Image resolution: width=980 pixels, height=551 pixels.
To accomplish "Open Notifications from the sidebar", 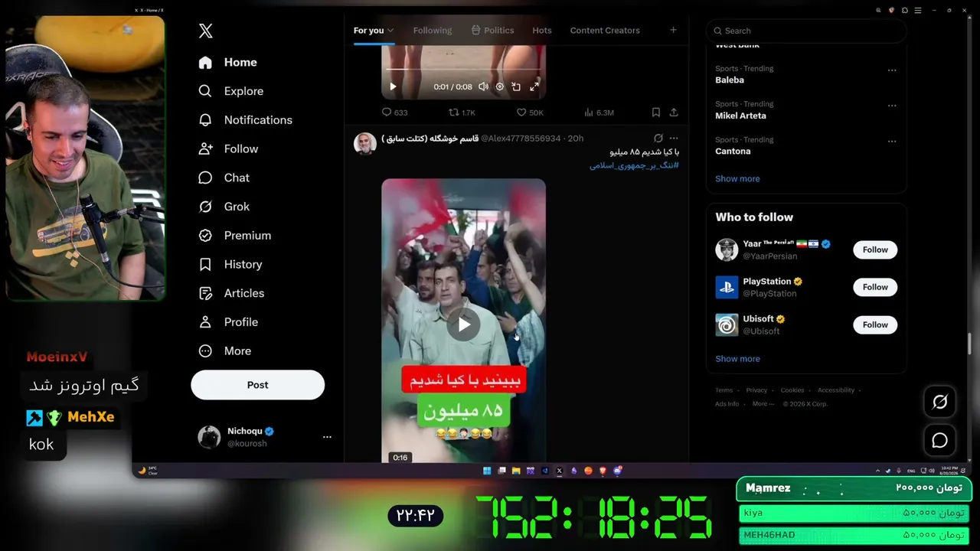I will pyautogui.click(x=245, y=120).
